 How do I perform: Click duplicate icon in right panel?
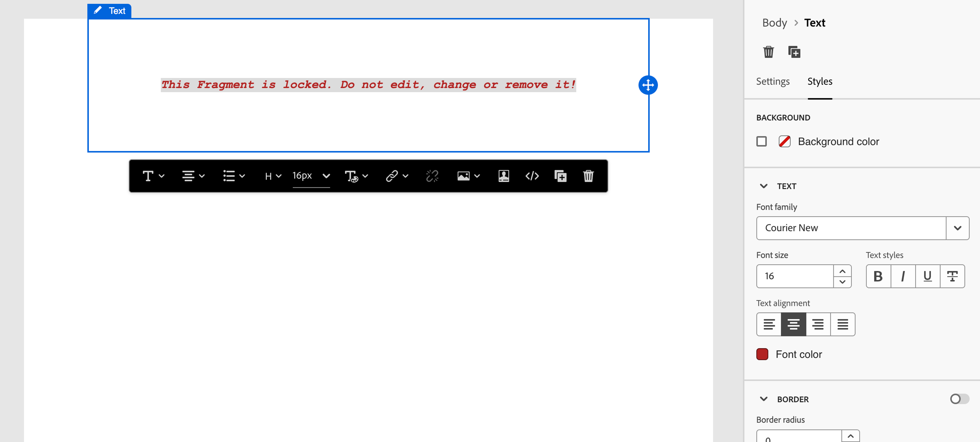pos(794,52)
